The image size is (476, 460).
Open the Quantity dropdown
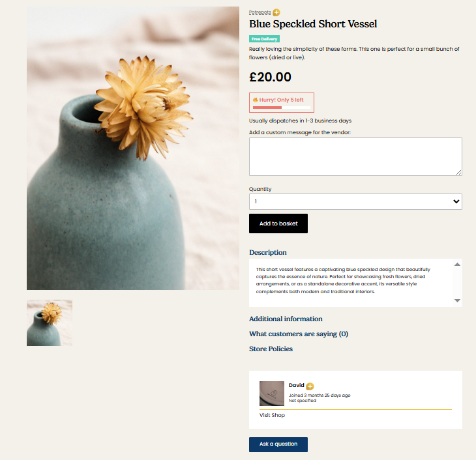(355, 201)
